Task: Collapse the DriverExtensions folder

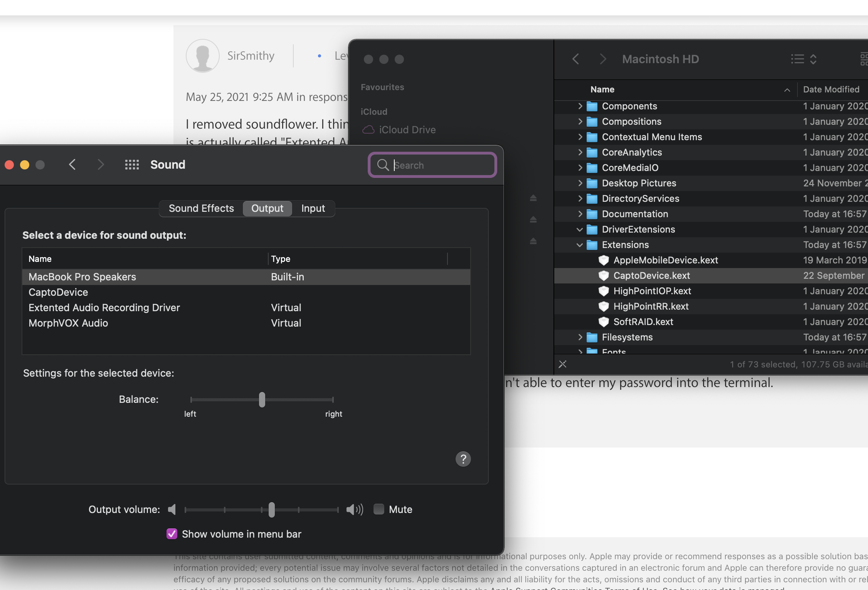Action: [579, 230]
